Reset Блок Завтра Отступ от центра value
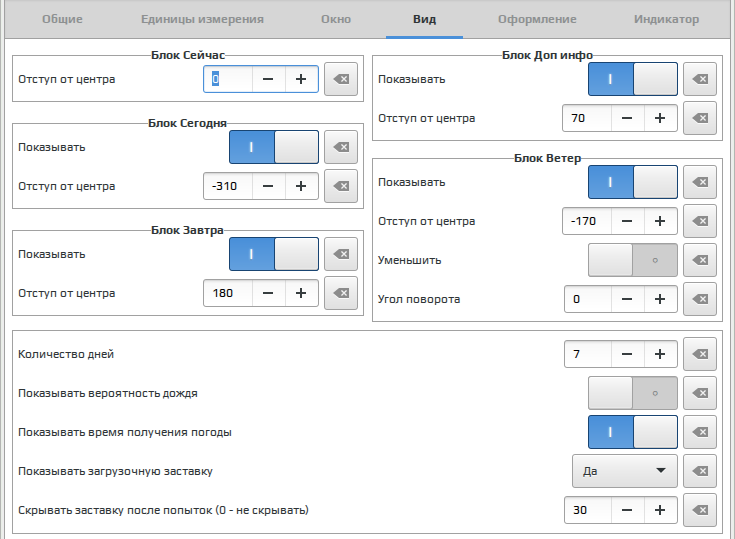 (341, 293)
